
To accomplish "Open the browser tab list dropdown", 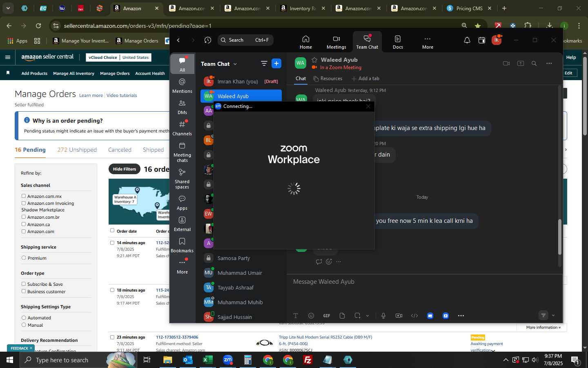I will (8, 8).
